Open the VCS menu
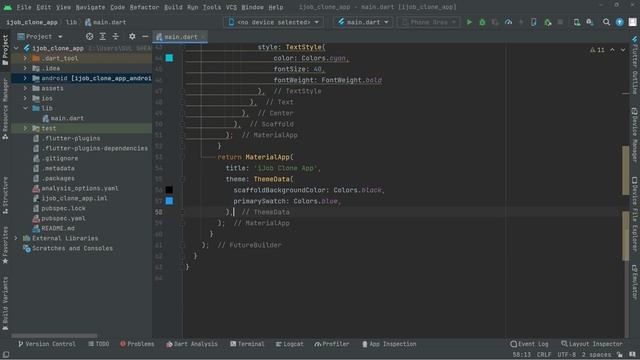640x360 pixels. [x=231, y=7]
